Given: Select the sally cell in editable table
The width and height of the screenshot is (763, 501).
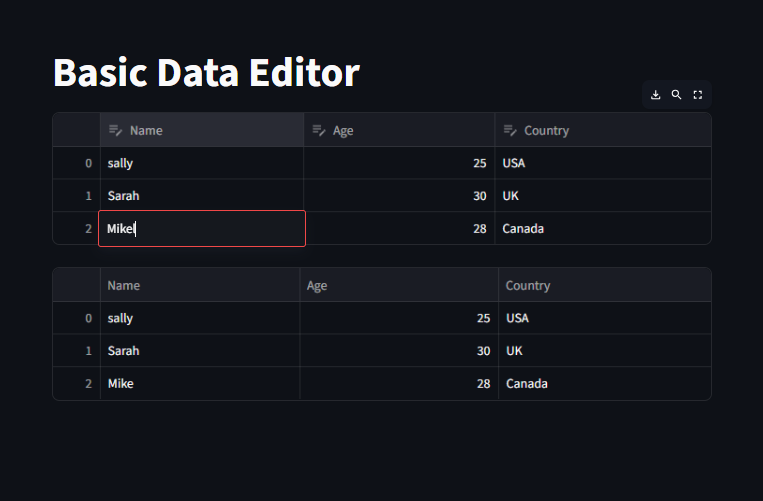Looking at the screenshot, I should tap(202, 163).
